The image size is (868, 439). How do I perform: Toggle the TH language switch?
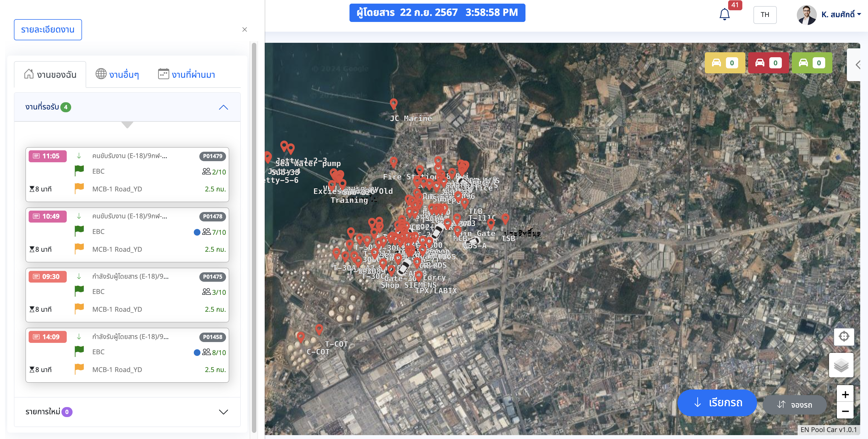click(765, 14)
